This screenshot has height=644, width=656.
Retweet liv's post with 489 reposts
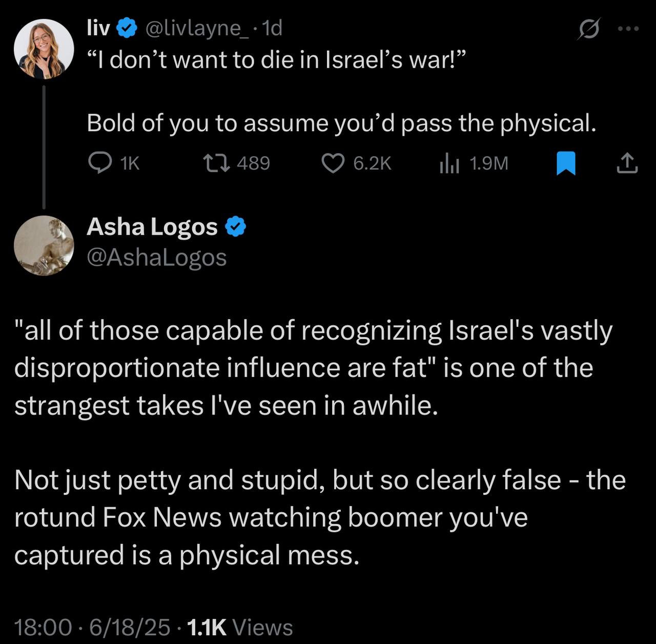236,163
